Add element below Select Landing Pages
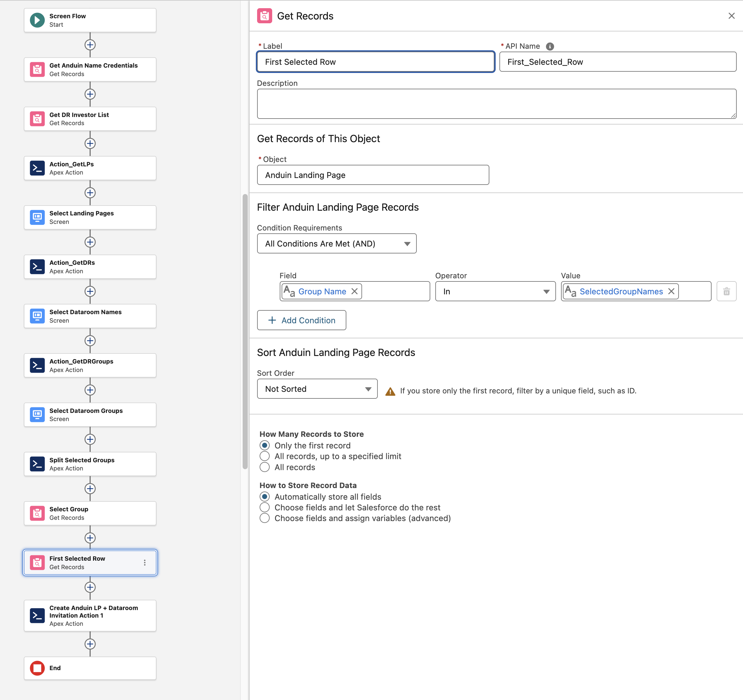The width and height of the screenshot is (743, 700). pos(90,242)
